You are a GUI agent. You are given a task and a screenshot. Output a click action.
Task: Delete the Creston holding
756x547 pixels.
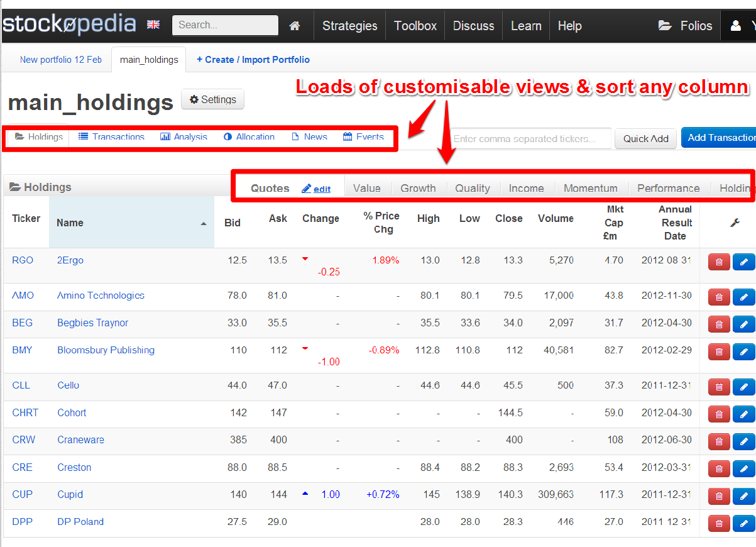click(719, 468)
